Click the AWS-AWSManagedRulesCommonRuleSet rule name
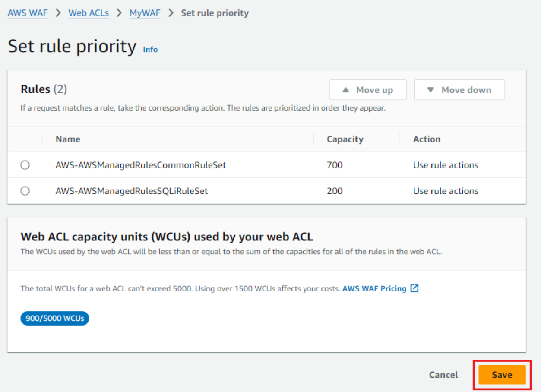Screen dimensions: 541x392 point(141,165)
